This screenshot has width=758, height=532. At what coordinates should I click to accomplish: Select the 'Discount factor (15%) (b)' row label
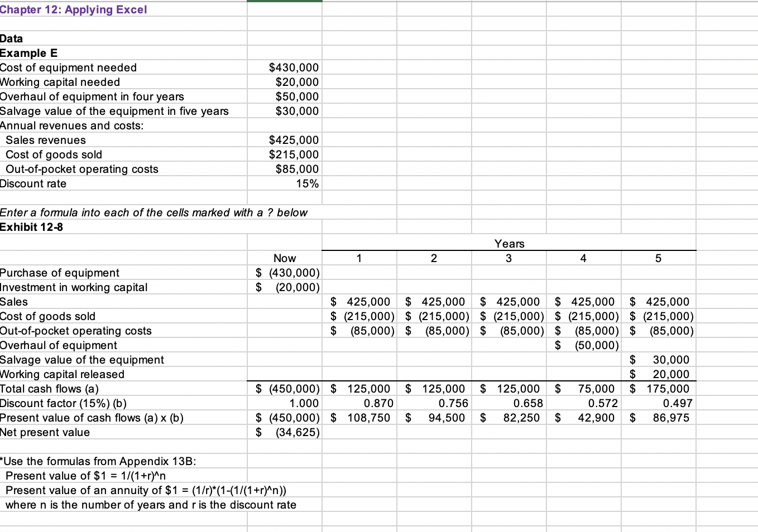pyautogui.click(x=64, y=403)
